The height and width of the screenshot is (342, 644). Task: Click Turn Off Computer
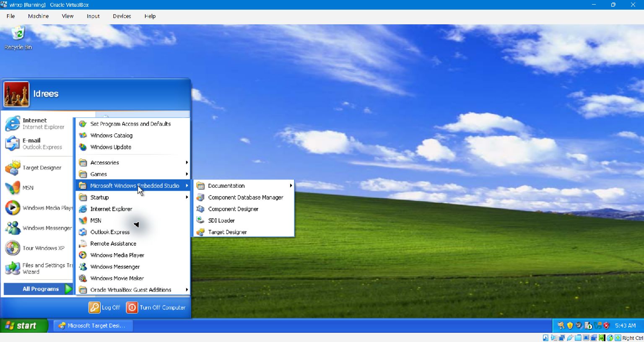click(x=156, y=308)
